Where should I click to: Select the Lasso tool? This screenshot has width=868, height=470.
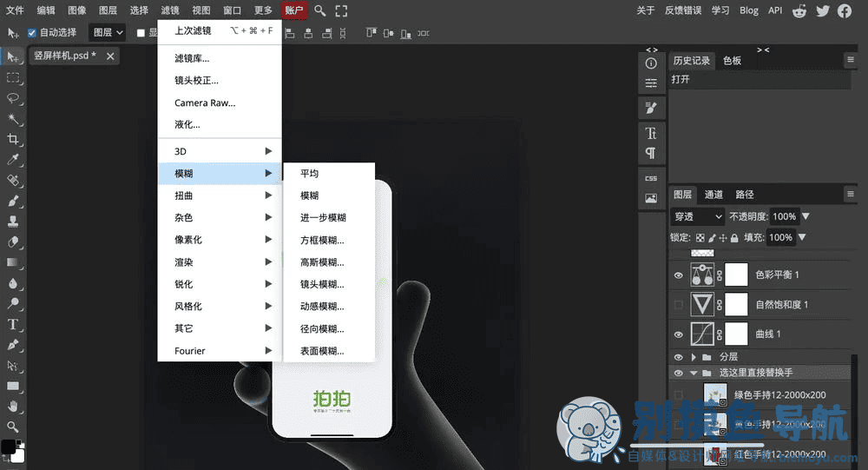[x=13, y=98]
